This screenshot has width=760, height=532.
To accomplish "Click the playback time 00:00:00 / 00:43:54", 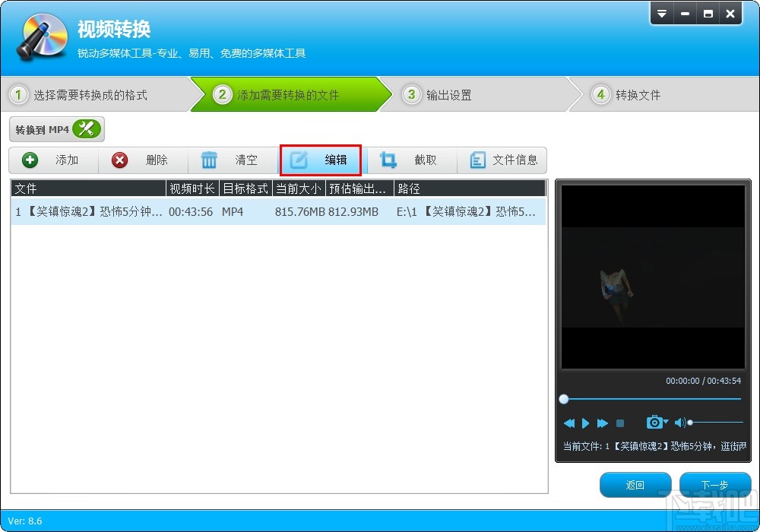I will coord(703,381).
